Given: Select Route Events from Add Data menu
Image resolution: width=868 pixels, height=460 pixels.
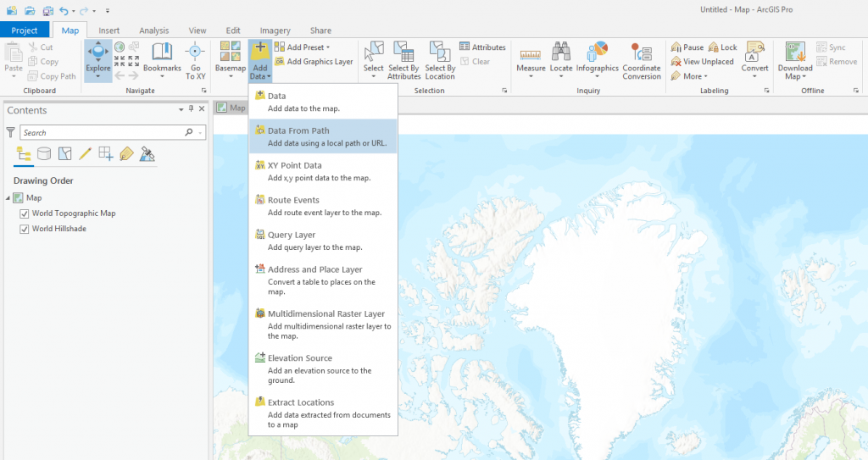Looking at the screenshot, I should tap(323, 206).
